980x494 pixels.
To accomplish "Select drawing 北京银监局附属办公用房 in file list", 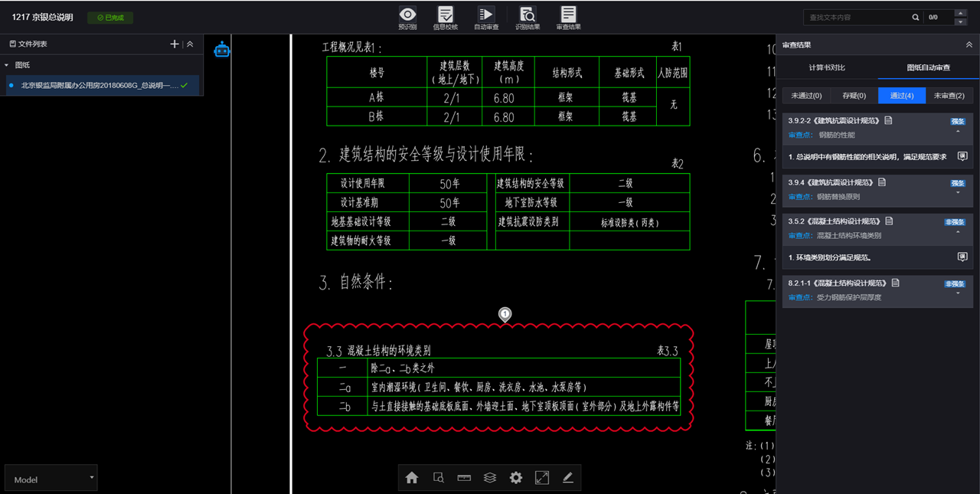I will pyautogui.click(x=100, y=85).
